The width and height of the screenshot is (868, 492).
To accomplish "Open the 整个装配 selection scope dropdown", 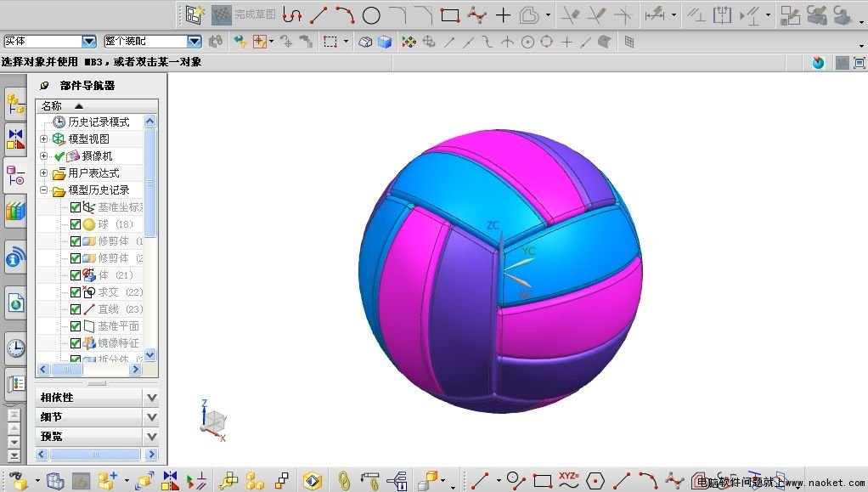I will tap(194, 41).
